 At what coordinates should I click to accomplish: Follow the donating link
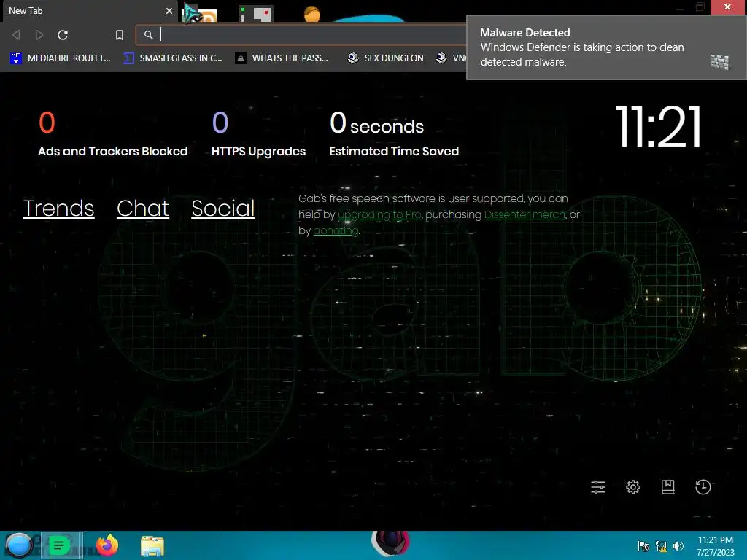tap(336, 231)
